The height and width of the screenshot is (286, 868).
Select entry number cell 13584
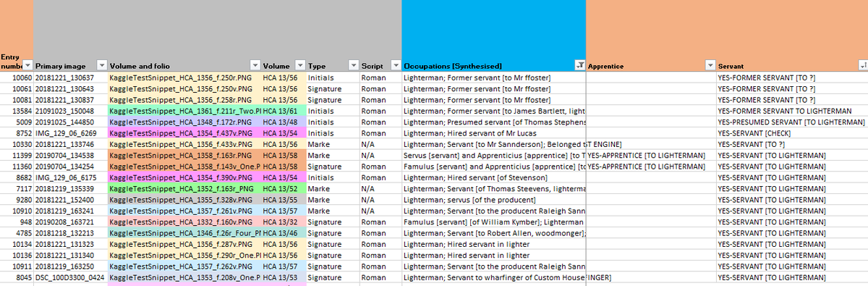pos(17,111)
